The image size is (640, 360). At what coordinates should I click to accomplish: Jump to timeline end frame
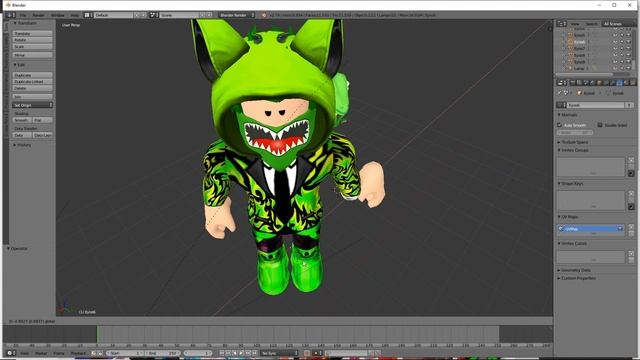[254, 353]
